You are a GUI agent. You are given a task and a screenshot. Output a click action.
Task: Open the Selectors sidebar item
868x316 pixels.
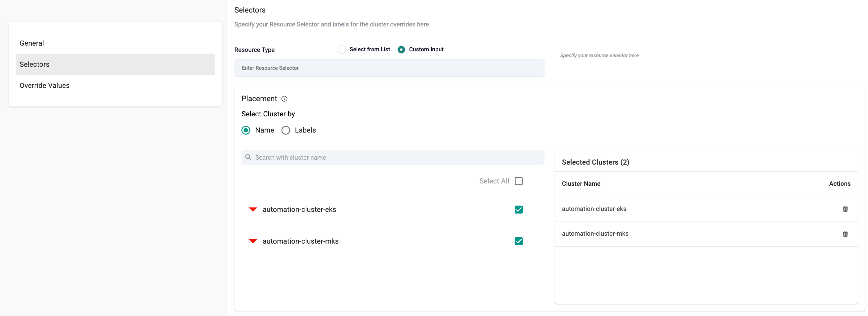pos(34,64)
